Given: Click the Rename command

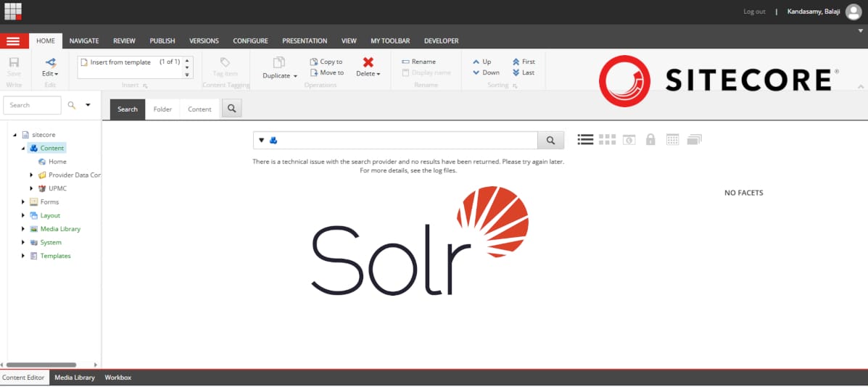Looking at the screenshot, I should (x=418, y=62).
